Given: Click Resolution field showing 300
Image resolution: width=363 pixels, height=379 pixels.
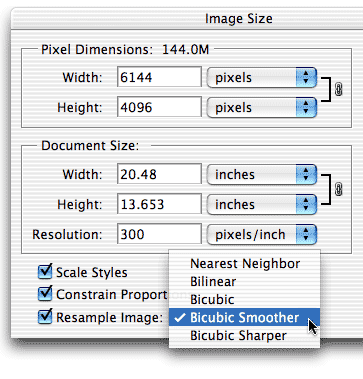Looking at the screenshot, I should [x=159, y=234].
